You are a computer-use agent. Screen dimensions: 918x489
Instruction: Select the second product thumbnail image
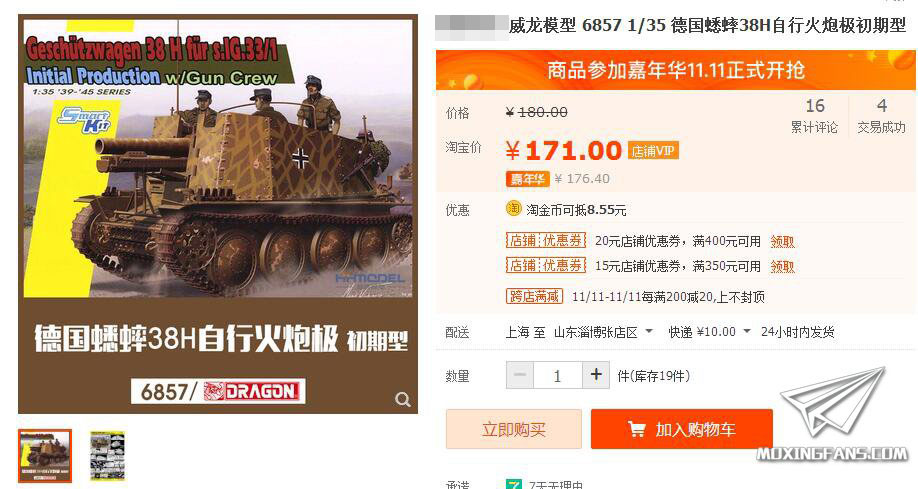[x=108, y=456]
